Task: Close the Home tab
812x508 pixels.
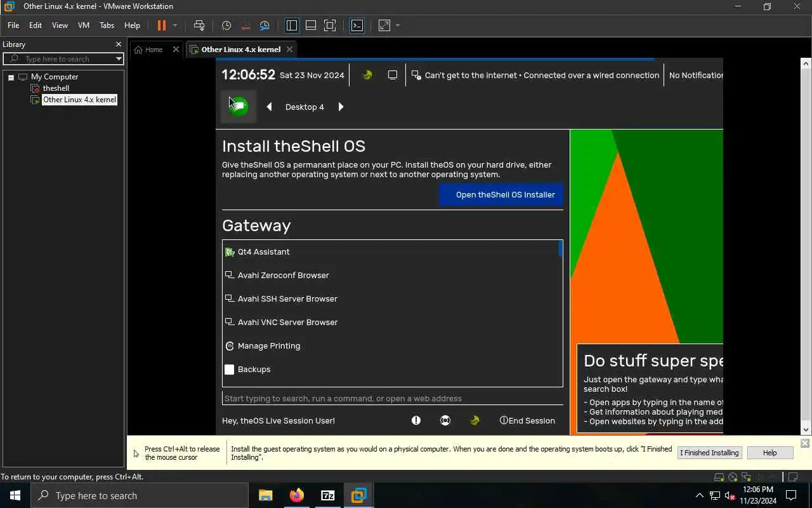Action: coord(176,50)
